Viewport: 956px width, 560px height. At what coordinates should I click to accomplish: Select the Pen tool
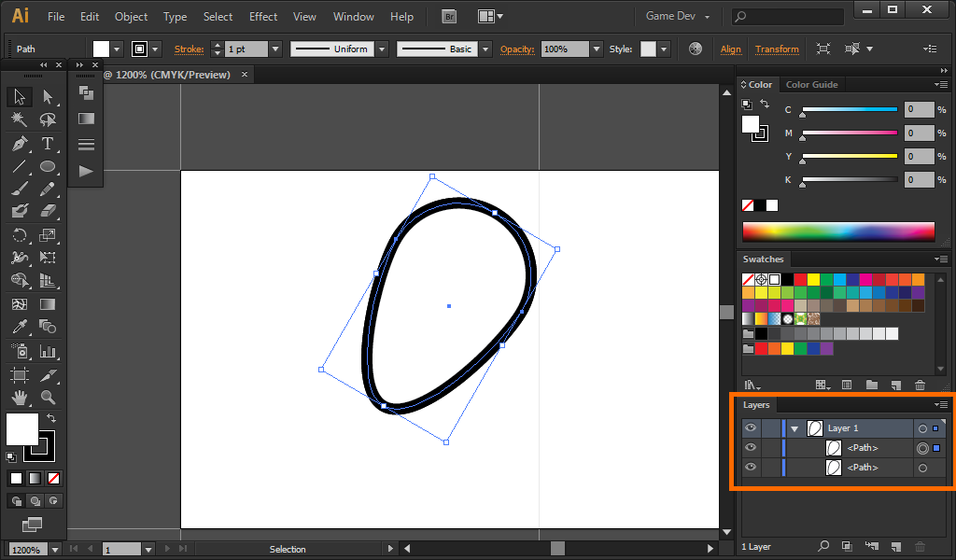point(19,144)
